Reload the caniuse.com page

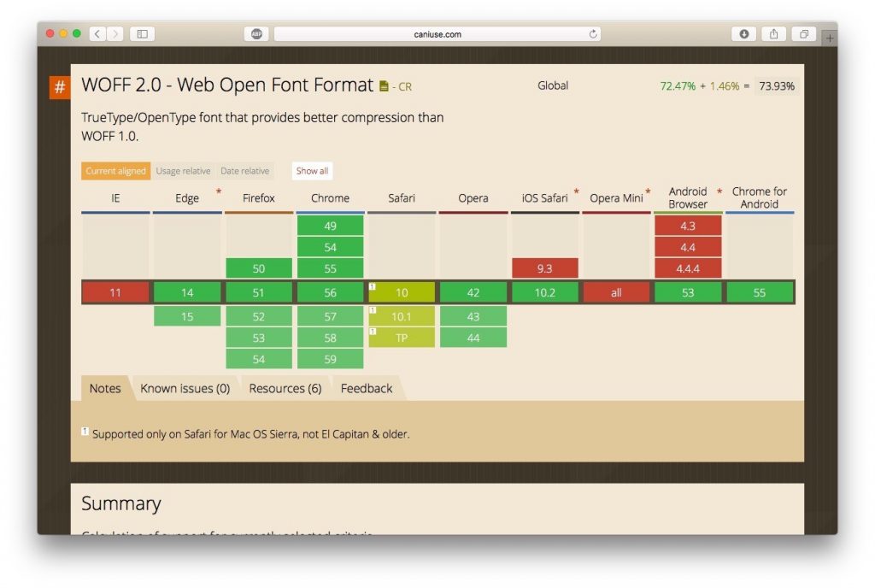coord(593,34)
